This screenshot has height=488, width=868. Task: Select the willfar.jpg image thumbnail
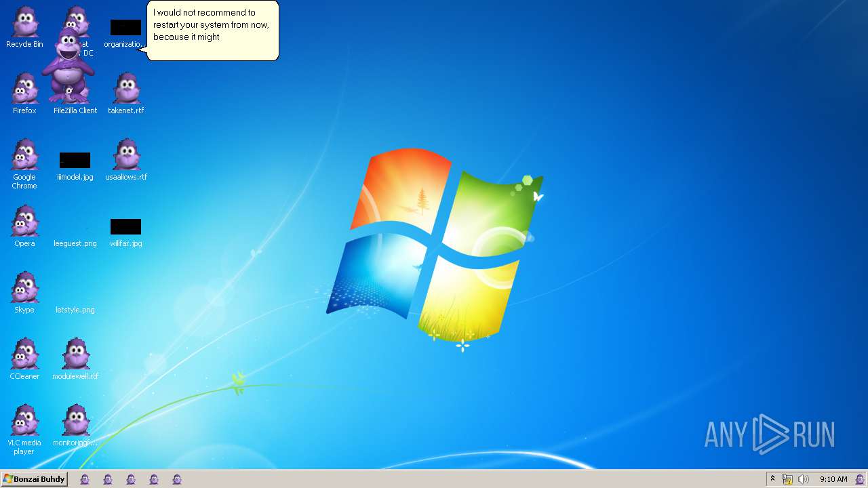pos(125,226)
